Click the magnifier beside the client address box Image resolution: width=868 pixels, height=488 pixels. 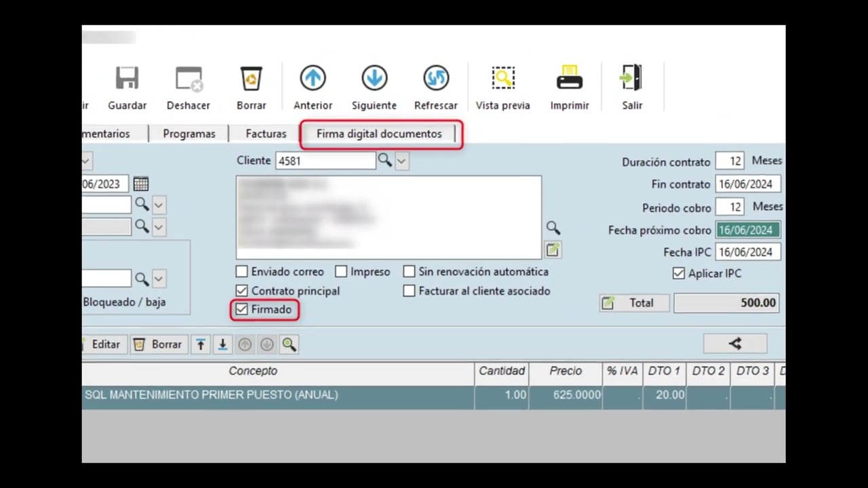click(553, 228)
